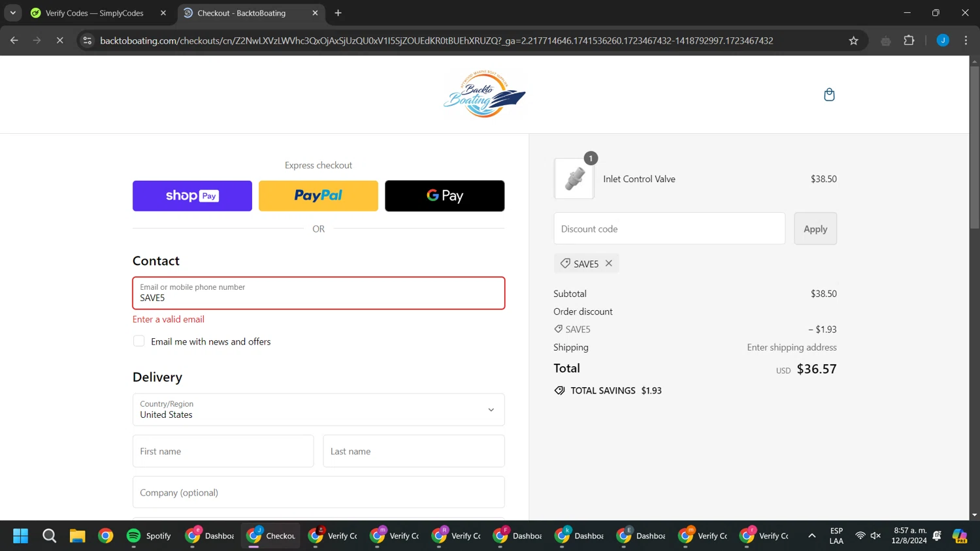Pay with Shop Pay
The height and width of the screenshot is (551, 980).
192,196
